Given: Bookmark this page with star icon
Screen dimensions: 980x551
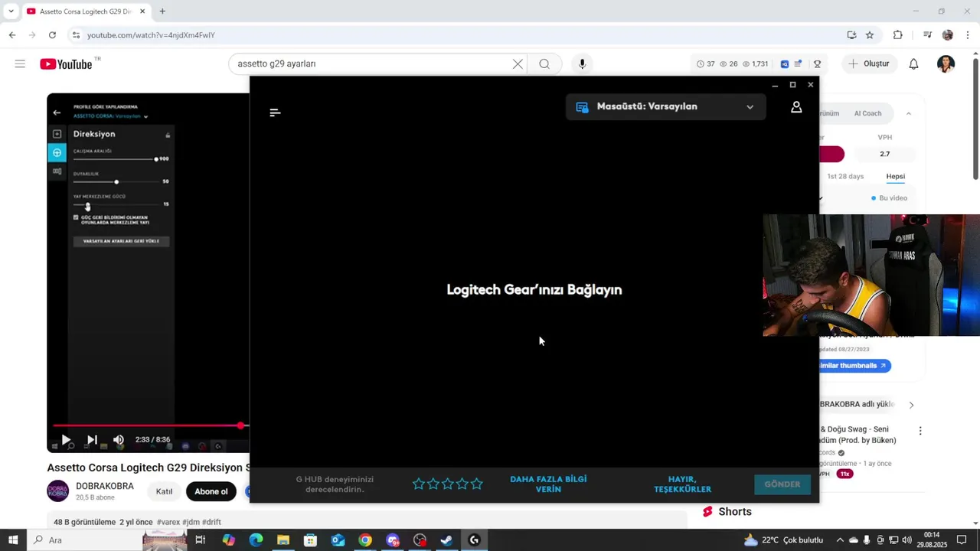Looking at the screenshot, I should coord(870,35).
